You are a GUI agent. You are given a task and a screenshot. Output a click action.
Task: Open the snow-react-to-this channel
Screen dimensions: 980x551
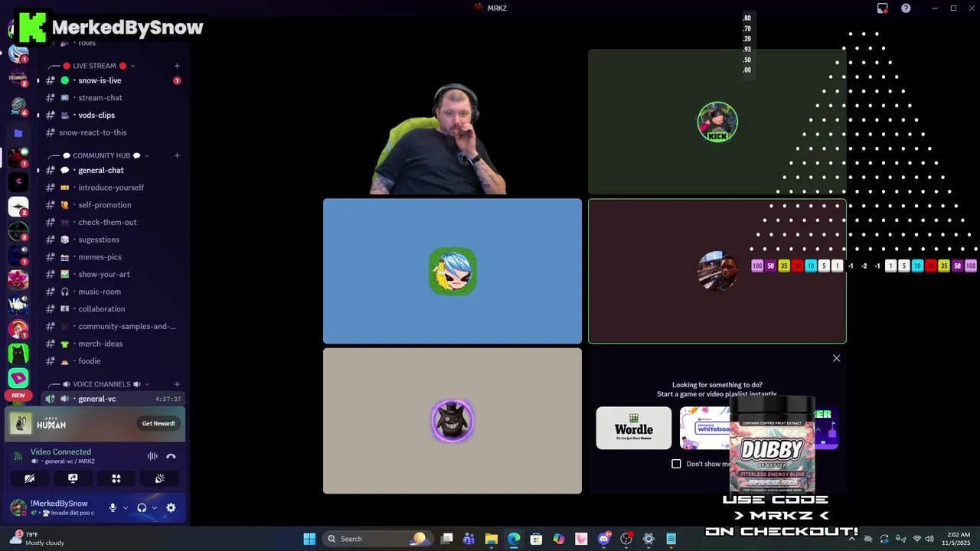(x=113, y=132)
